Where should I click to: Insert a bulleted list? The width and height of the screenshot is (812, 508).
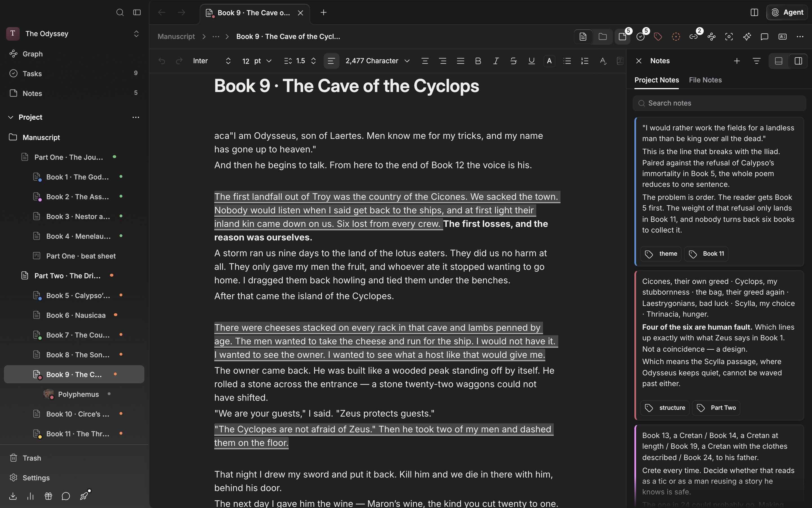[567, 61]
